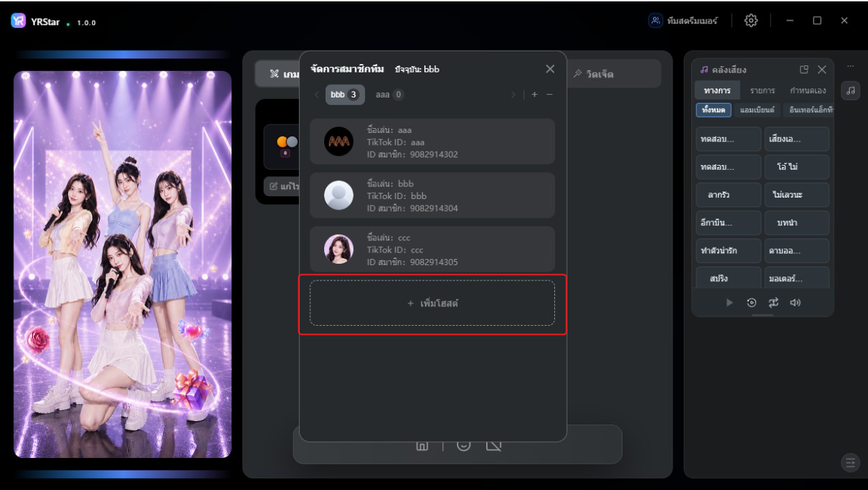Click the music note sidebar button
868x490 pixels.
(x=851, y=90)
